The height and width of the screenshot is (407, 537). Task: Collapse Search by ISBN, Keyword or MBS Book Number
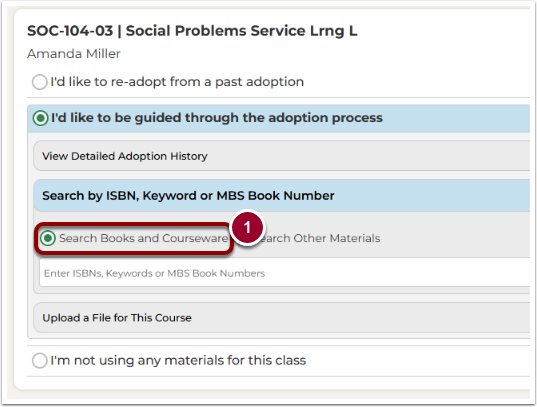tap(282, 196)
